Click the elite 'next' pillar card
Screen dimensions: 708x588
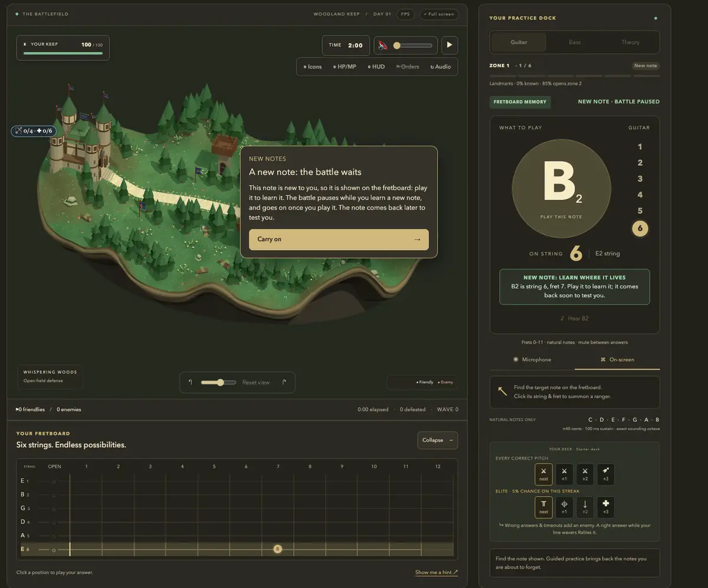(543, 507)
